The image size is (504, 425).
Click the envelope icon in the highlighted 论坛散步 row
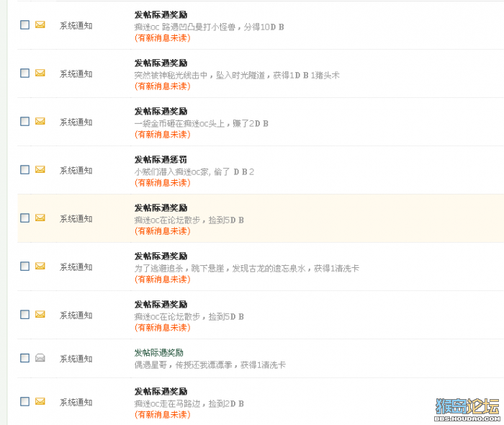click(40, 218)
